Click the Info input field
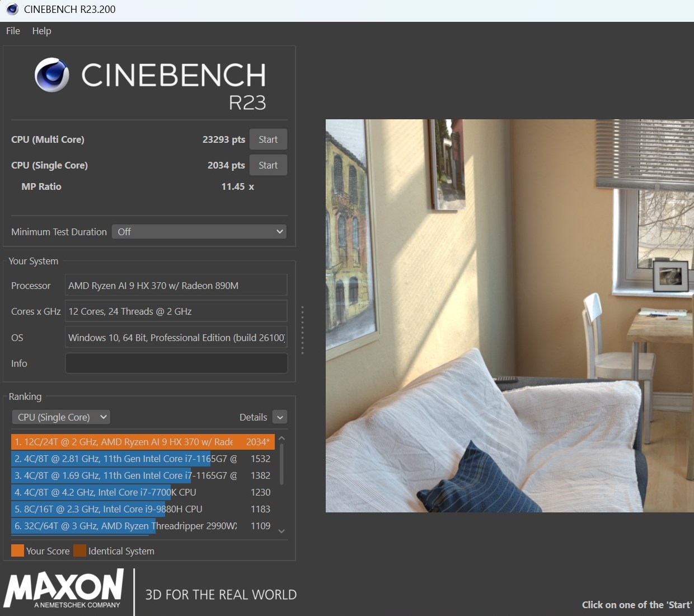The image size is (694, 616). [x=176, y=363]
